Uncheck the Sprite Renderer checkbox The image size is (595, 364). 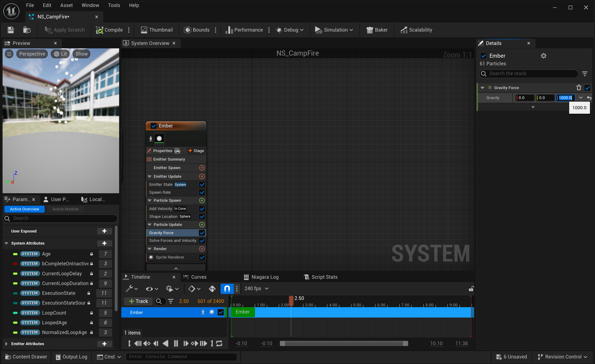click(202, 257)
